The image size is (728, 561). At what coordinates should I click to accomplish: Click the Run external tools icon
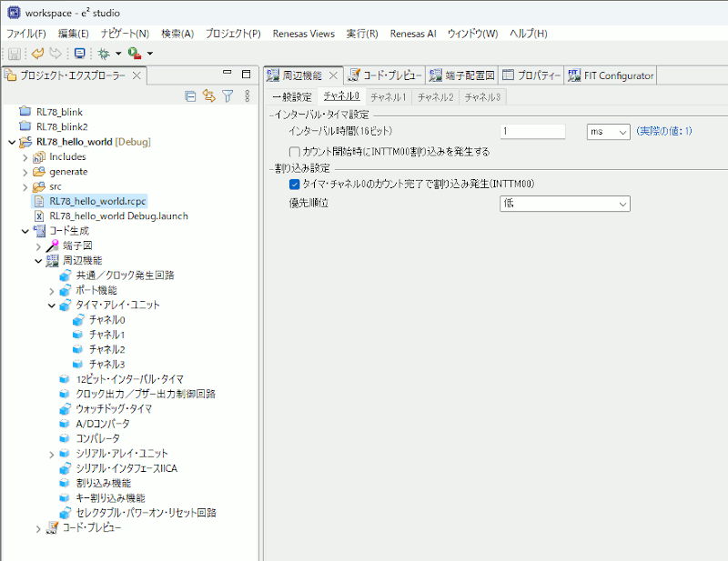click(134, 54)
